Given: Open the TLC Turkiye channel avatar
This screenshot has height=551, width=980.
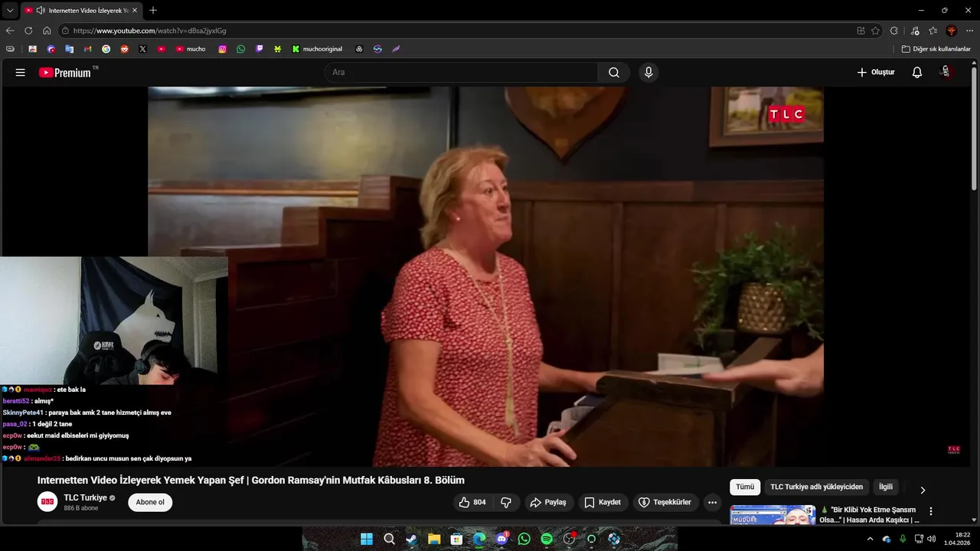Looking at the screenshot, I should coord(47,502).
